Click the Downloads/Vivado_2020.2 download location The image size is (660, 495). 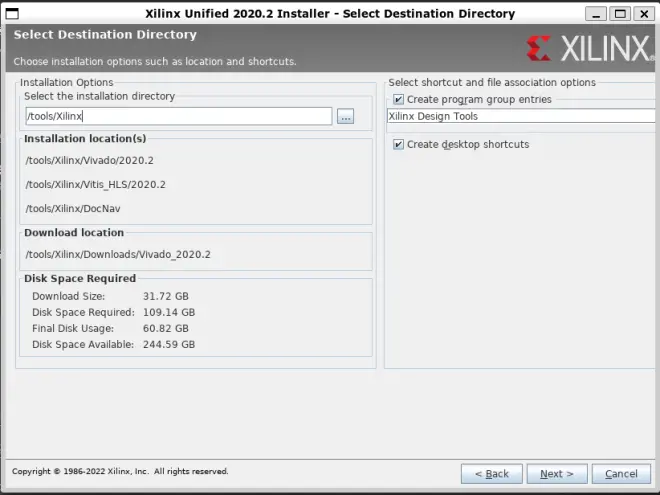tap(118, 254)
